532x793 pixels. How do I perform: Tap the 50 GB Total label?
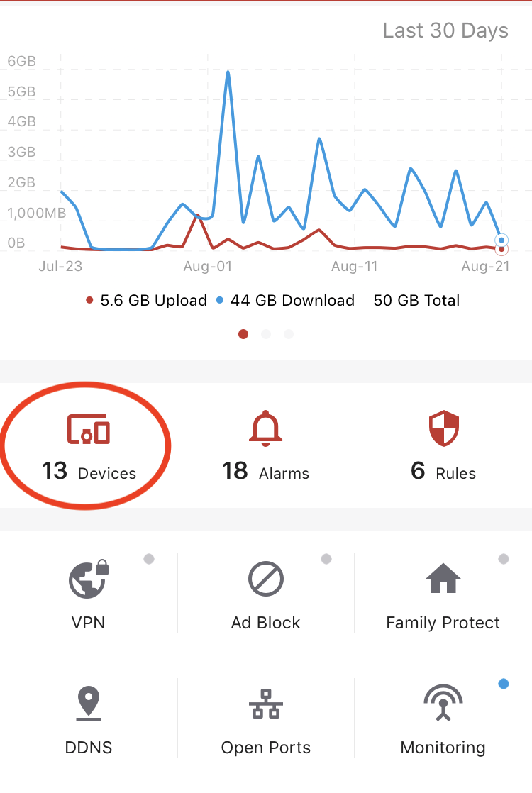point(416,301)
